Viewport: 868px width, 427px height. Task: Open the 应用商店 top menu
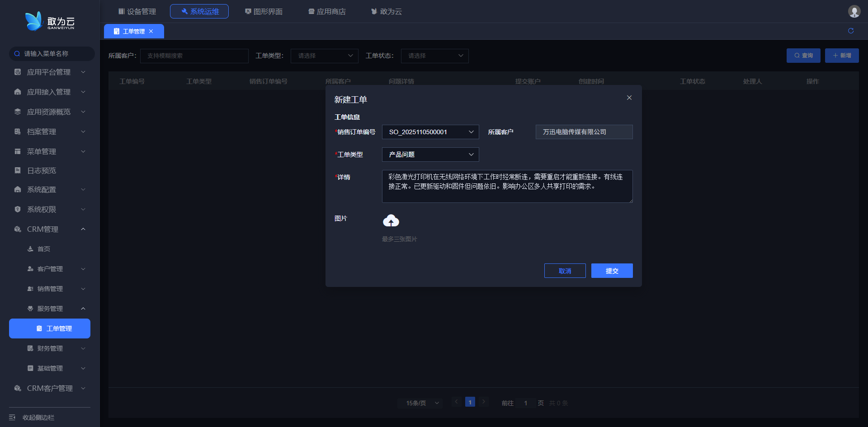[x=327, y=11]
